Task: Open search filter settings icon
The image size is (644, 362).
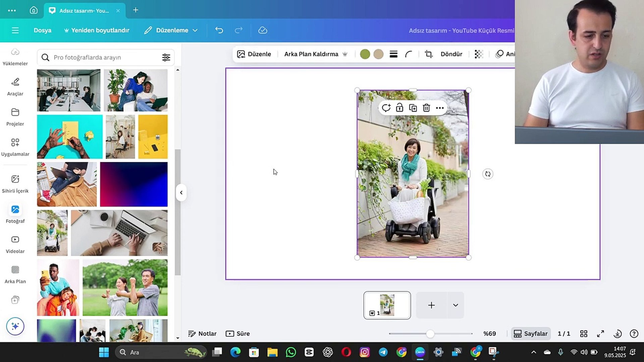Action: click(x=166, y=57)
